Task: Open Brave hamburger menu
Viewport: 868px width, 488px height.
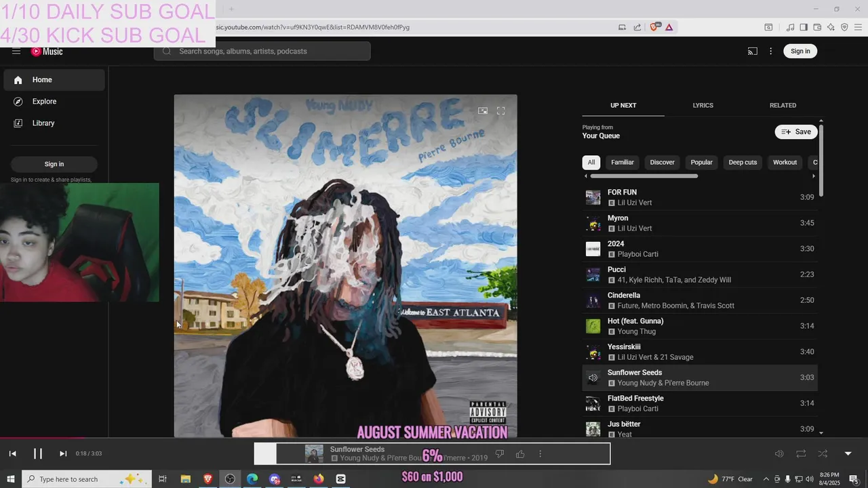Action: (x=858, y=27)
